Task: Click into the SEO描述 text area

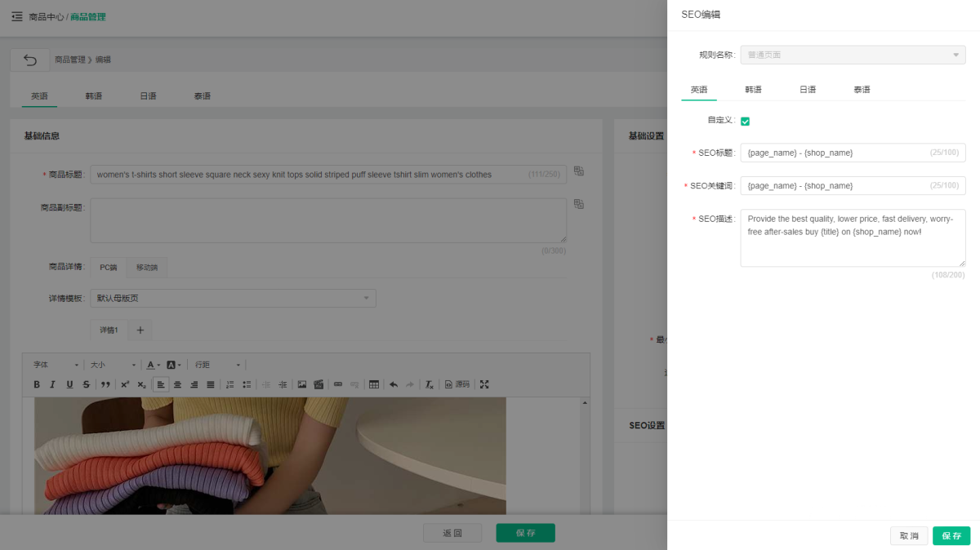Action: click(x=853, y=238)
